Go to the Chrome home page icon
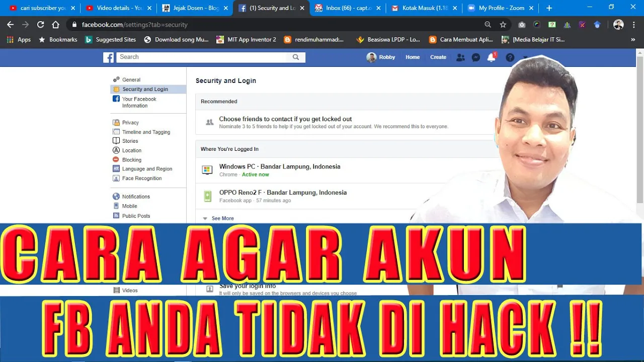The image size is (644, 362). coord(55,25)
